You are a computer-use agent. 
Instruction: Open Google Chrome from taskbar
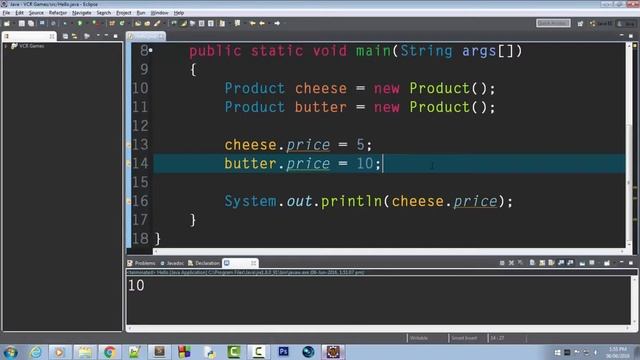pyautogui.click(x=109, y=352)
